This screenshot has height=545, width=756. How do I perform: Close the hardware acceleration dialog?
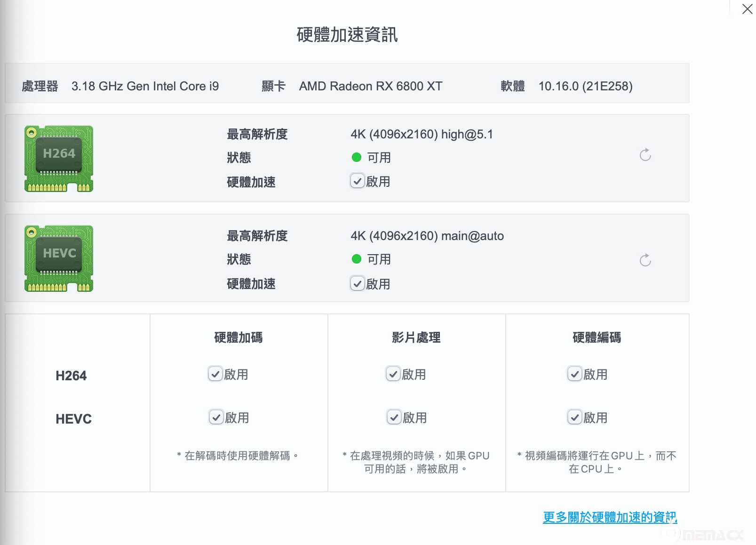coord(747,9)
